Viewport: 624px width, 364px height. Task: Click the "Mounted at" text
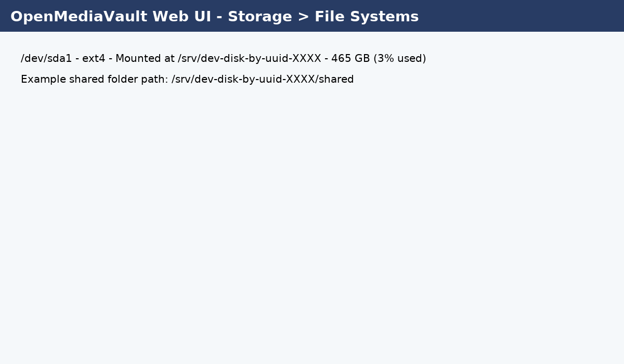(x=145, y=59)
